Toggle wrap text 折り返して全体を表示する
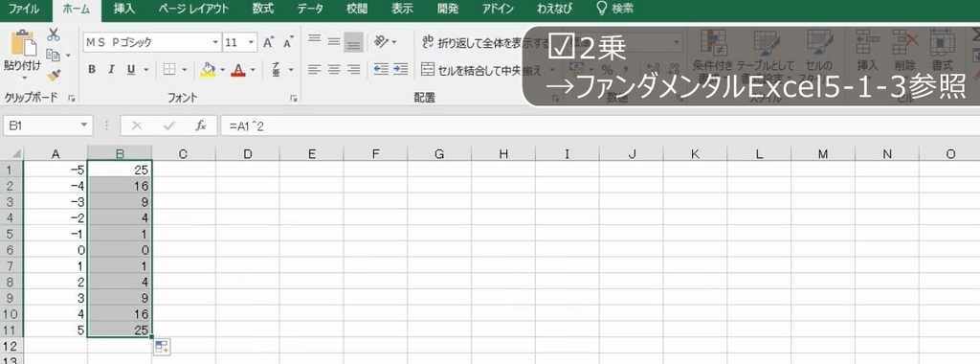The image size is (980, 364). click(484, 42)
